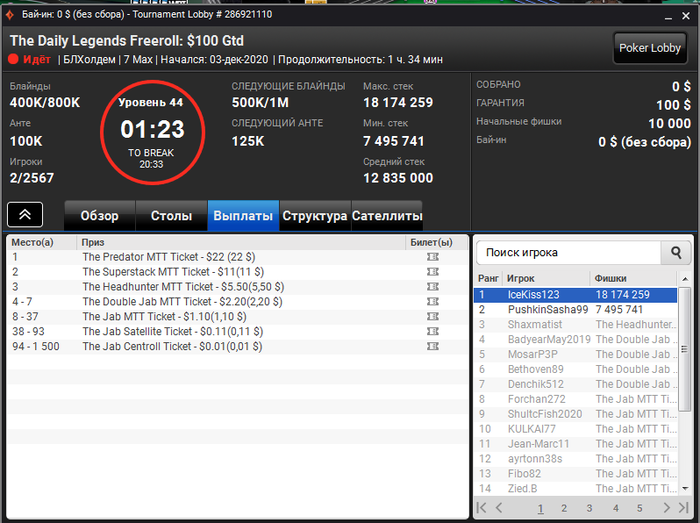The image size is (700, 523).
Task: Collapse the tournament info panel
Action: pyautogui.click(x=25, y=215)
